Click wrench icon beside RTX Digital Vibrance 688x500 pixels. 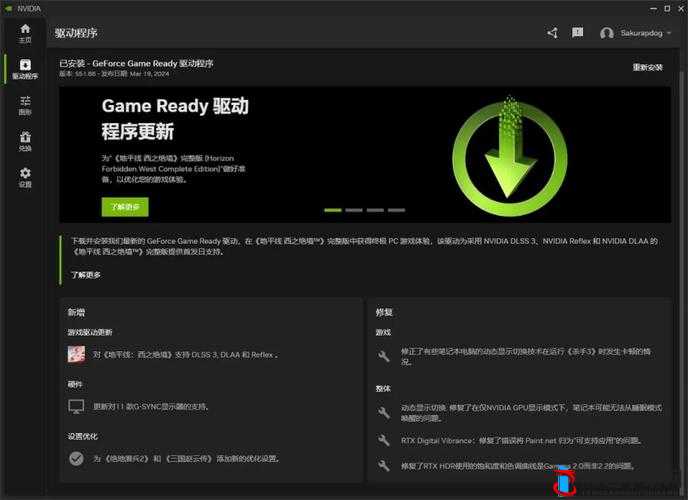click(x=383, y=440)
